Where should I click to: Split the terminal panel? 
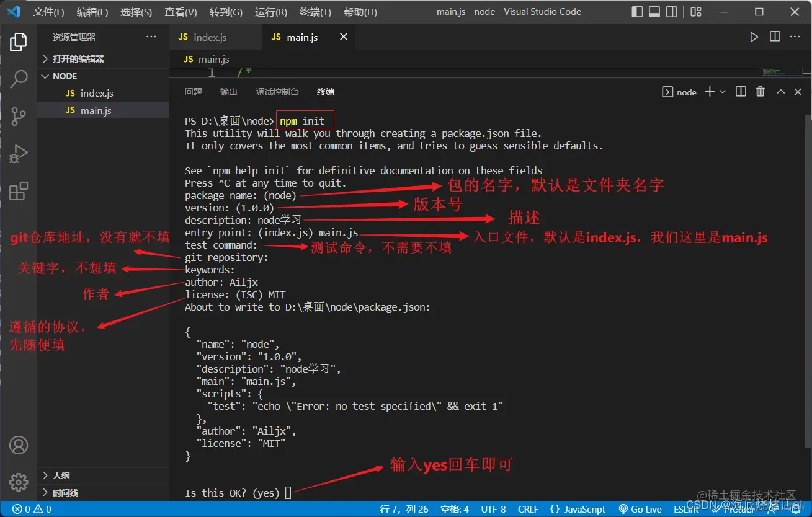click(x=741, y=92)
